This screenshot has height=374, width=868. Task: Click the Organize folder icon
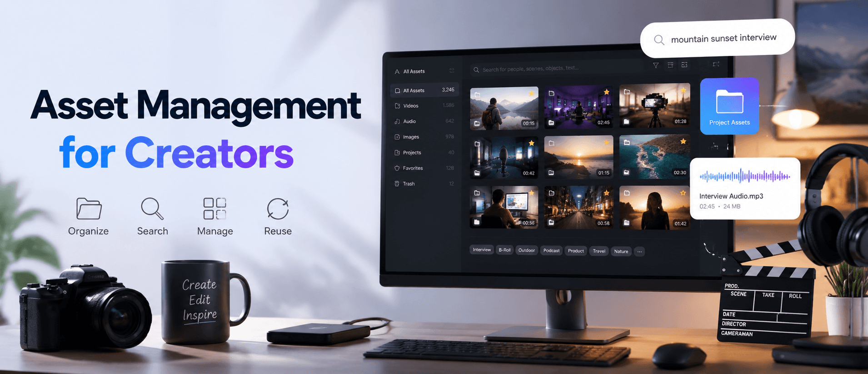(89, 209)
